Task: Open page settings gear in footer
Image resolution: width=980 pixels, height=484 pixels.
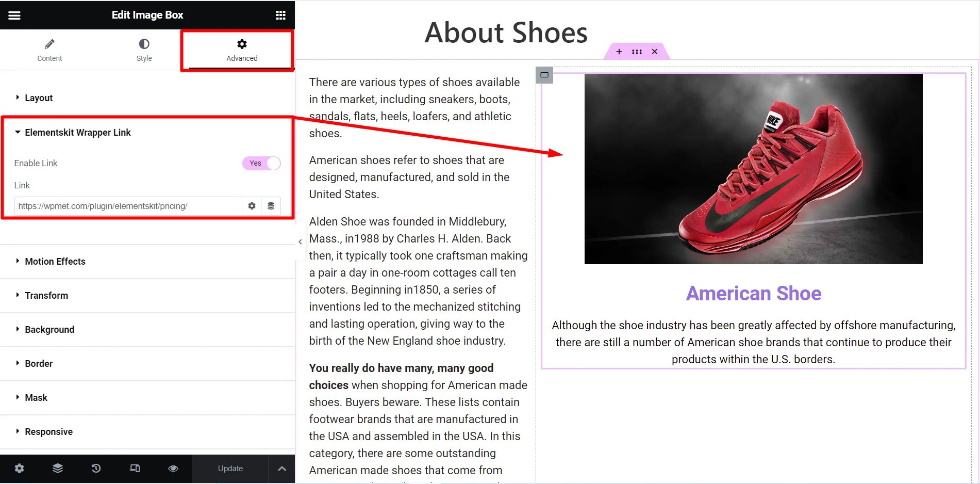Action: tap(19, 469)
